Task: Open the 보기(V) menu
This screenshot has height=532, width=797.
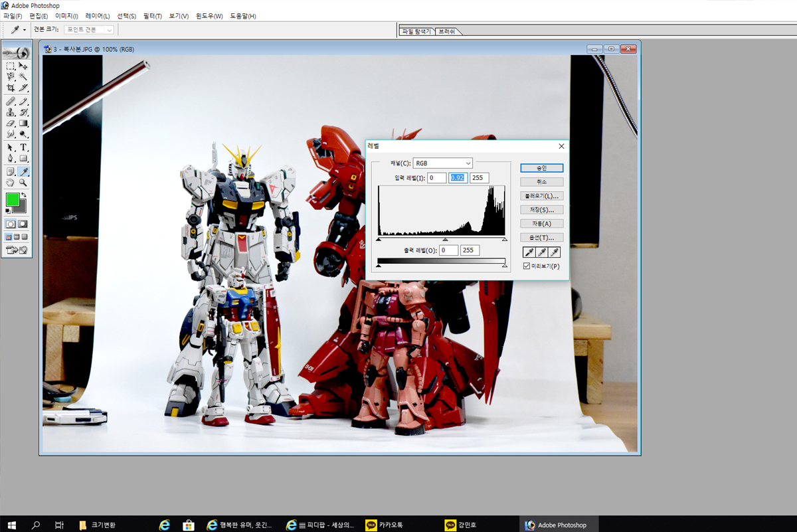Action: [x=179, y=16]
